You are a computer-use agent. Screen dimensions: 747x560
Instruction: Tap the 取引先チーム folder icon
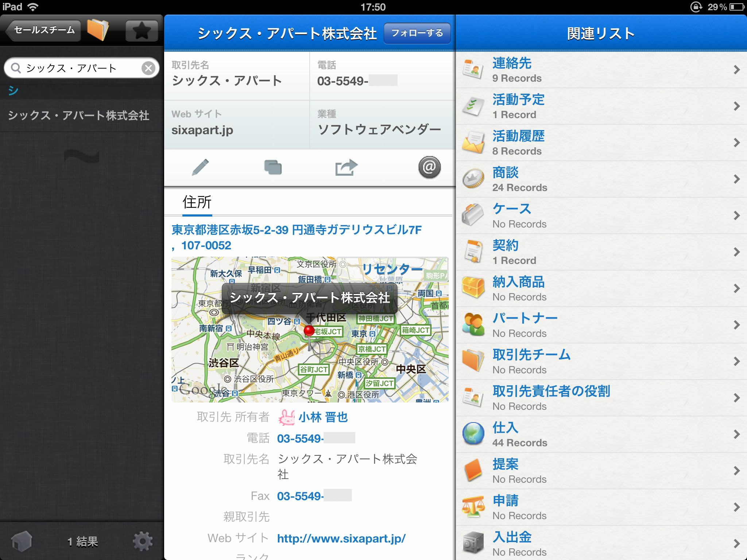pyautogui.click(x=473, y=361)
